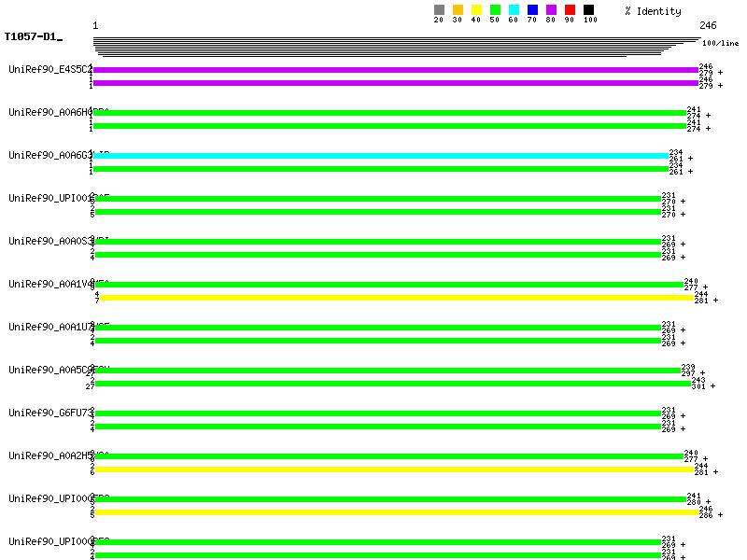747x560 pixels.
Task: Click the gray 20% identity legend swatch
Action: [439, 10]
